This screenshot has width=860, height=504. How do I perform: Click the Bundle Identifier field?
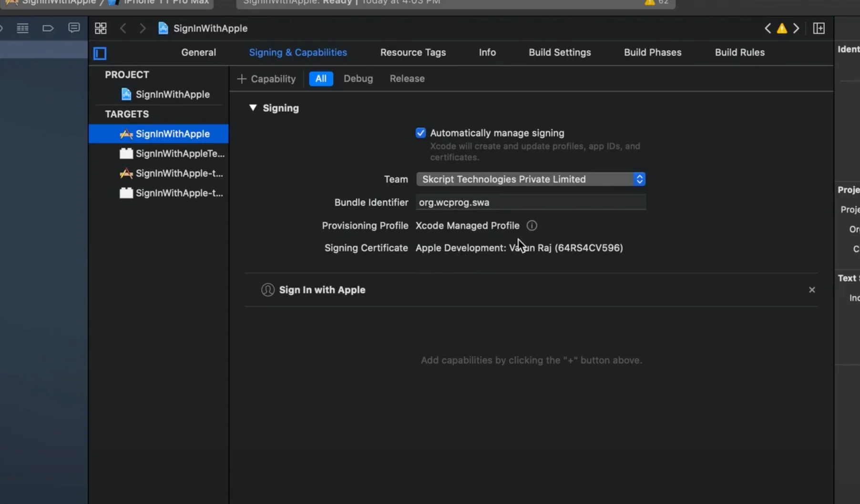(531, 202)
